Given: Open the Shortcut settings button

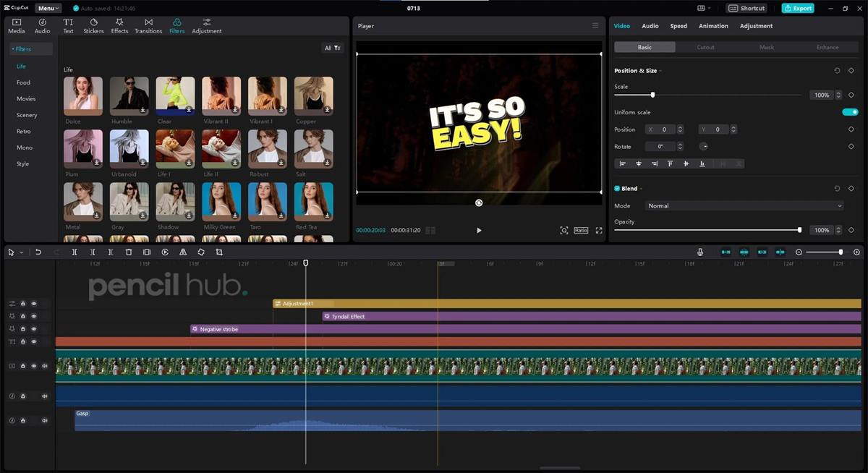Looking at the screenshot, I should pos(747,8).
